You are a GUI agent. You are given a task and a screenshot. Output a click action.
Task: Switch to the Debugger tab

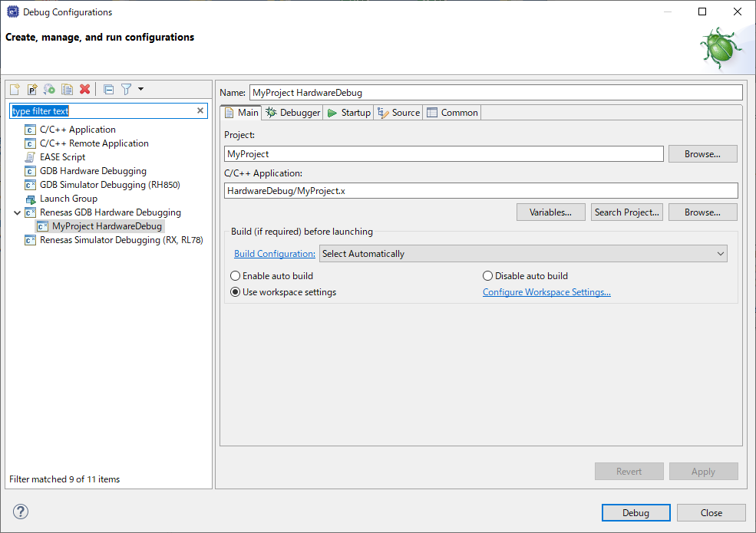(292, 113)
